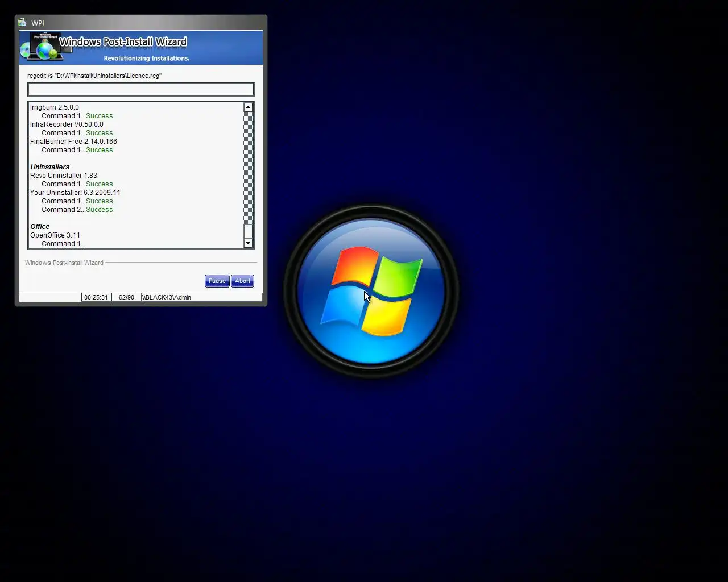This screenshot has width=728, height=582.
Task: Click the Uninstallers category heading
Action: pos(50,167)
